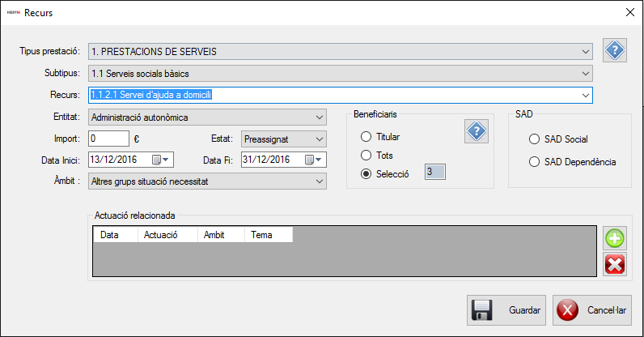The image size is (644, 337).
Task: Select the Titular beneficiary option
Action: coord(366,137)
